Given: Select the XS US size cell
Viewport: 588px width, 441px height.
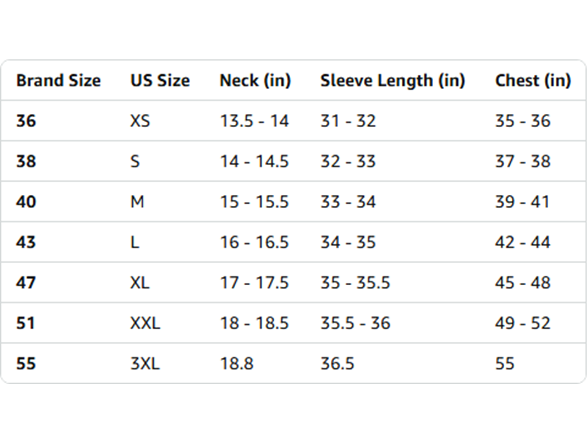Looking at the screenshot, I should 140,121.
